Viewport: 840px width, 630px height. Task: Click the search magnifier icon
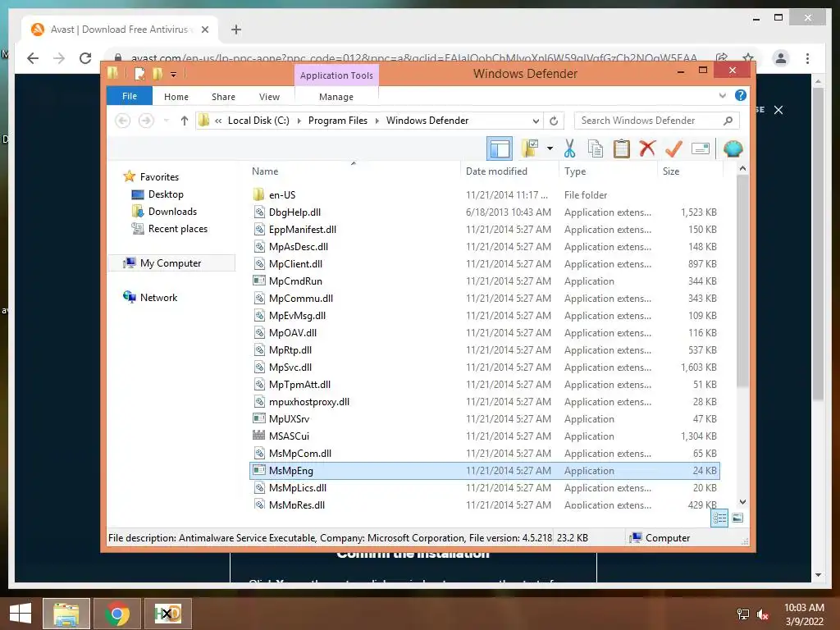pyautogui.click(x=728, y=121)
